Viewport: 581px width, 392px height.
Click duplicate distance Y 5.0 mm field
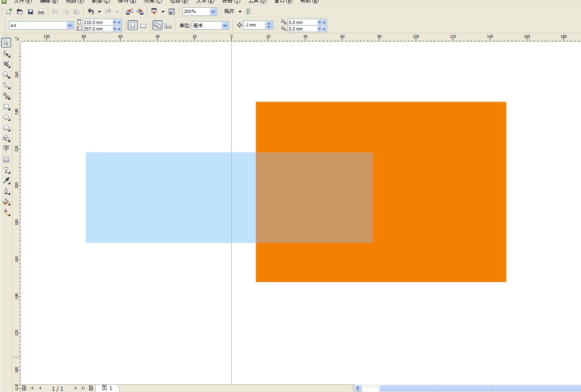pos(302,29)
